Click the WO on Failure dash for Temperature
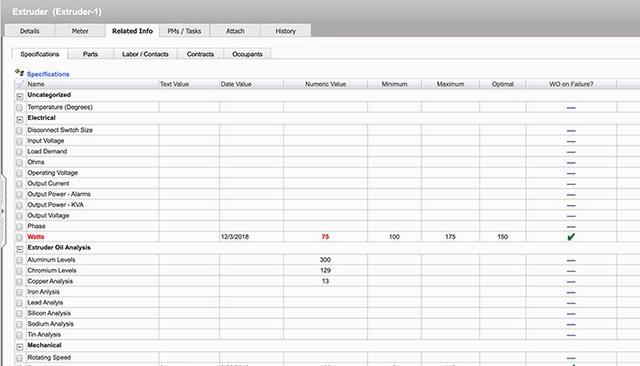The height and width of the screenshot is (366, 640). tap(571, 108)
